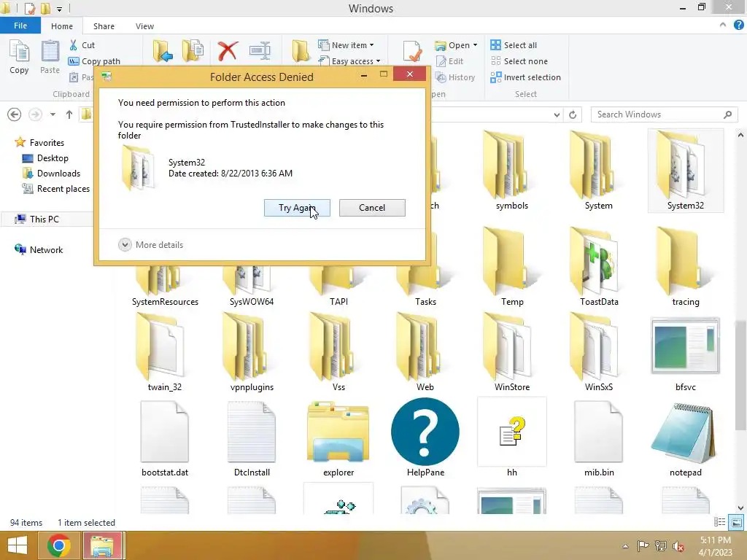Click the Paste icon in the ribbon
This screenshot has height=560, width=747.
(x=50, y=57)
